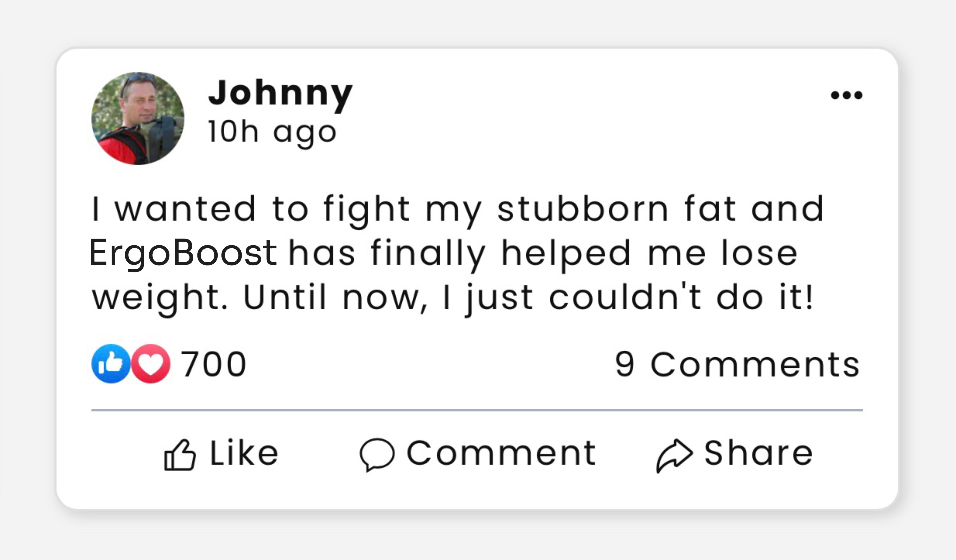This screenshot has height=560, width=956.
Task: View the 700 reactions count
Action: click(x=214, y=364)
